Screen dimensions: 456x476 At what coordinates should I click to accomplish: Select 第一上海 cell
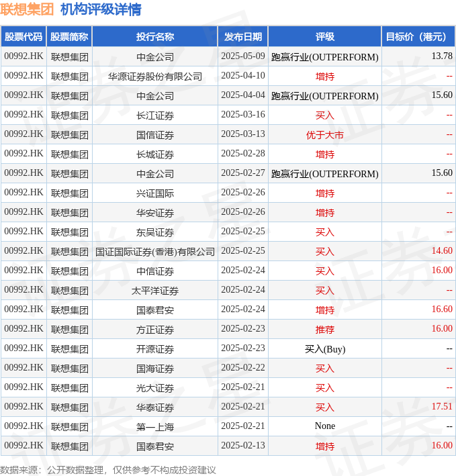click(x=155, y=426)
